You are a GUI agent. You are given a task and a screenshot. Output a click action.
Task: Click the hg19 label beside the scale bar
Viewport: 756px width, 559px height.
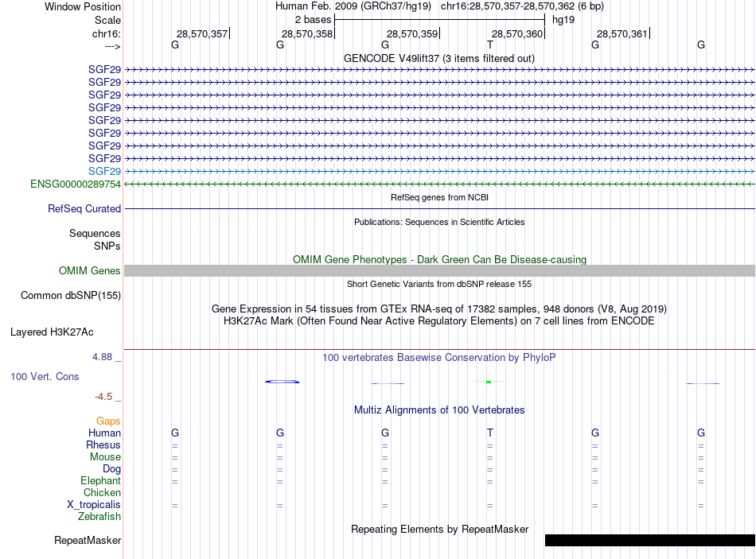[x=563, y=20]
